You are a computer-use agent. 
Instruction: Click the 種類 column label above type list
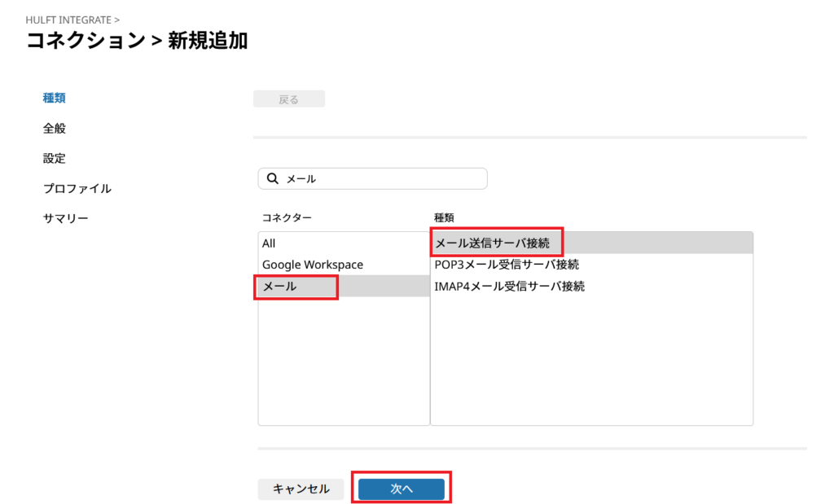[444, 217]
